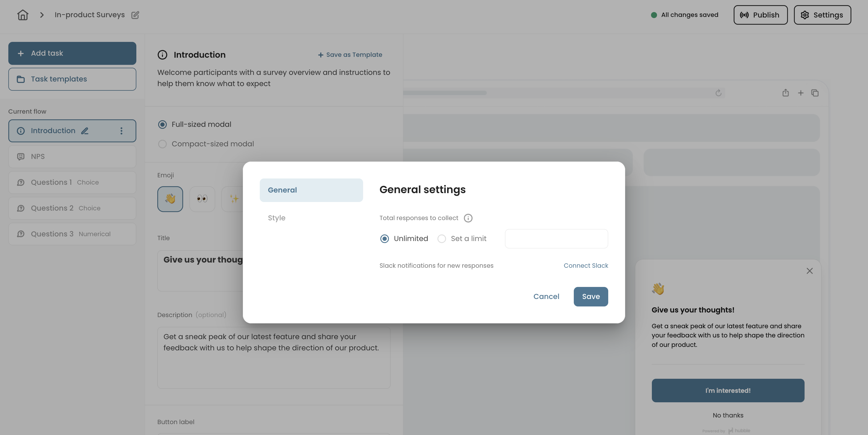Screen dimensions: 868x435
Task: Close the preview survey widget
Action: tap(809, 271)
